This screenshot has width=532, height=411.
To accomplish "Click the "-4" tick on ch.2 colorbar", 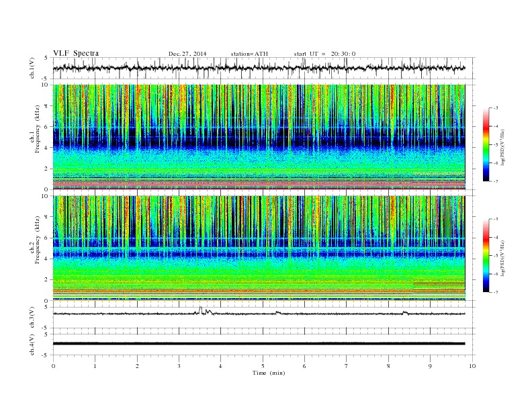I will click(x=496, y=237).
